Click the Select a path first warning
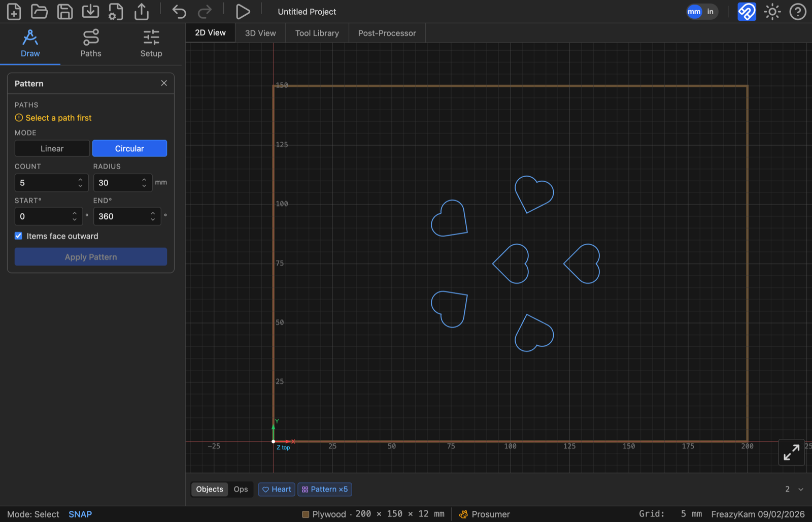 pyautogui.click(x=53, y=118)
